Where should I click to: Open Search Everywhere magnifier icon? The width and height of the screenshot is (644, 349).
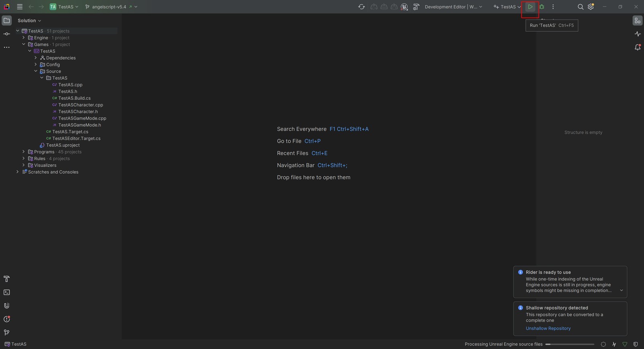point(580,7)
